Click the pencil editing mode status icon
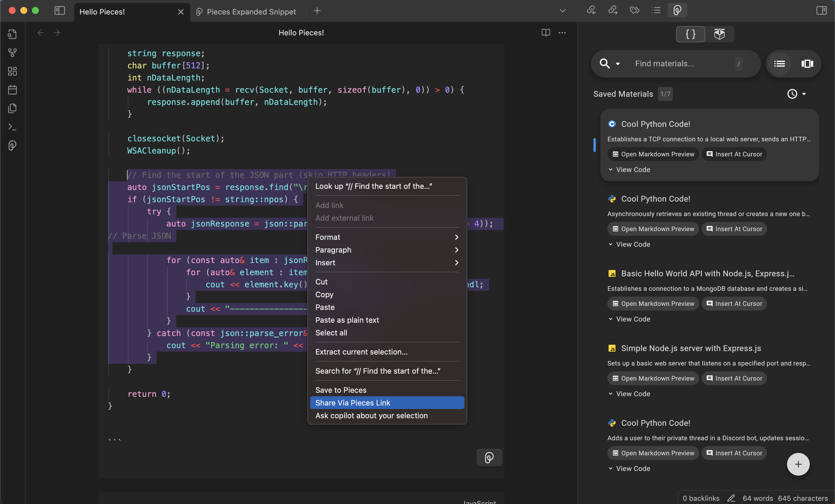The width and height of the screenshot is (835, 504). [731, 498]
